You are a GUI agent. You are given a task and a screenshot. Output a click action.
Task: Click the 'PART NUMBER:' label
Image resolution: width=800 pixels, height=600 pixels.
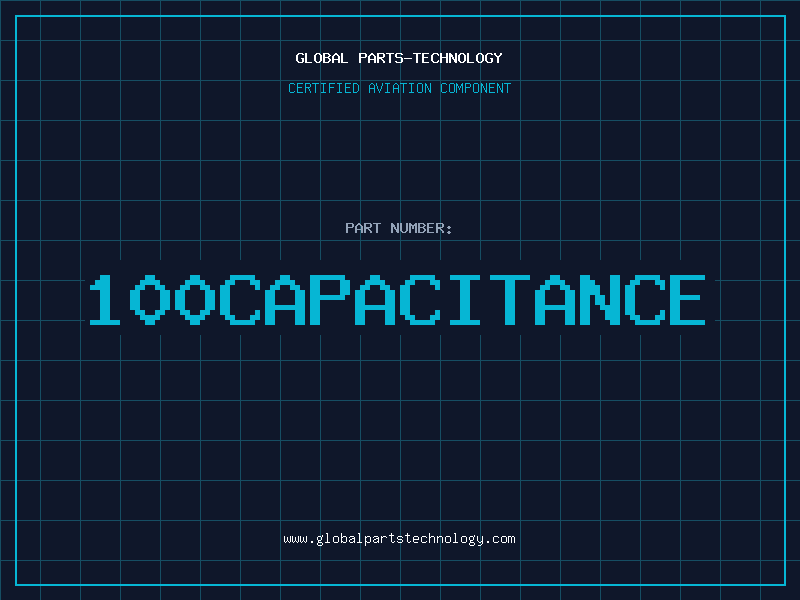399,228
